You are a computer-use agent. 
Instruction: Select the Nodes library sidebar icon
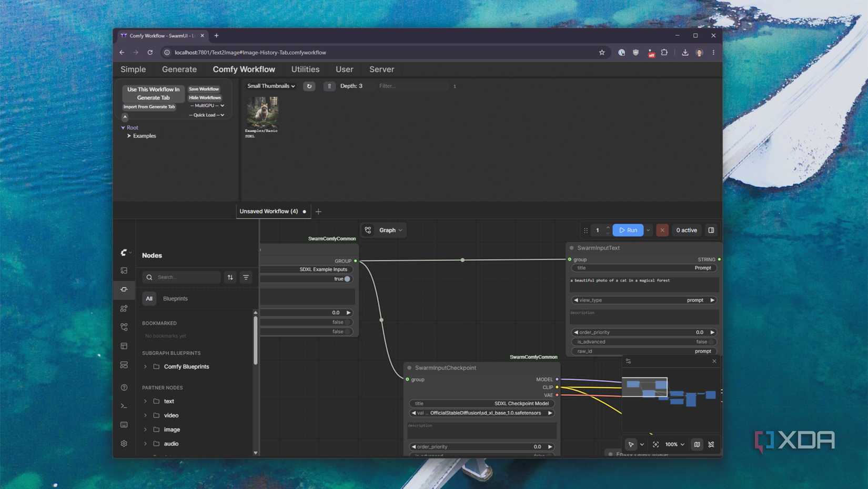click(124, 290)
